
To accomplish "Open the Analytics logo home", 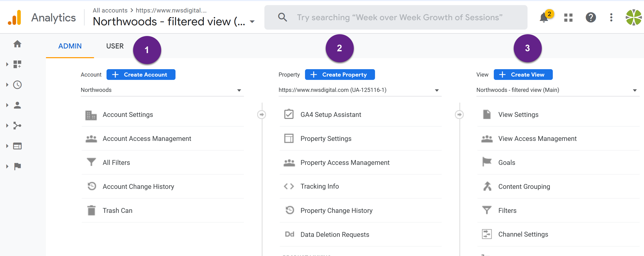I will click(x=15, y=17).
